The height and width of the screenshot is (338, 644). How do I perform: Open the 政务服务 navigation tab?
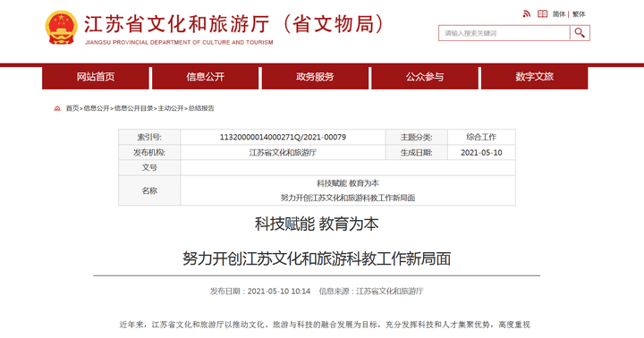pos(315,77)
